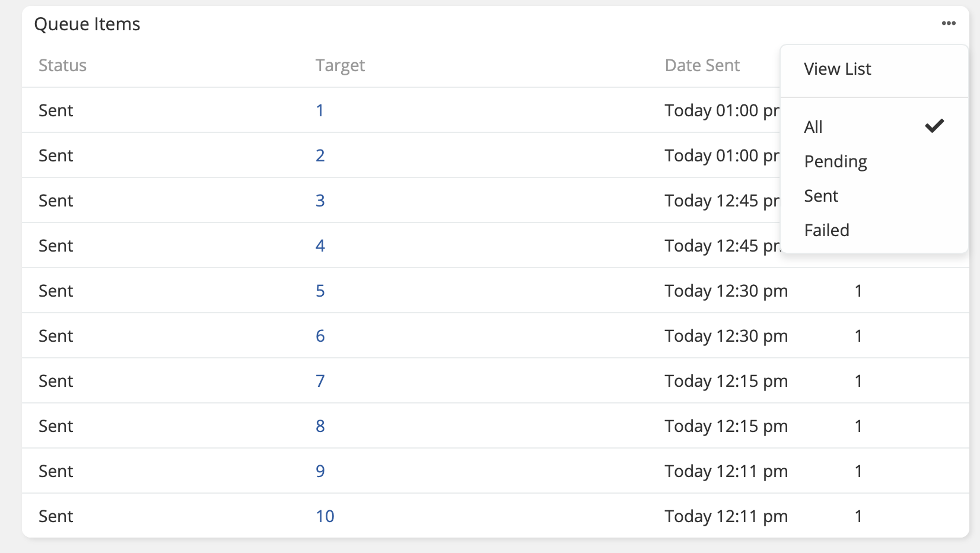Open target link 1
980x553 pixels.
pyautogui.click(x=320, y=110)
